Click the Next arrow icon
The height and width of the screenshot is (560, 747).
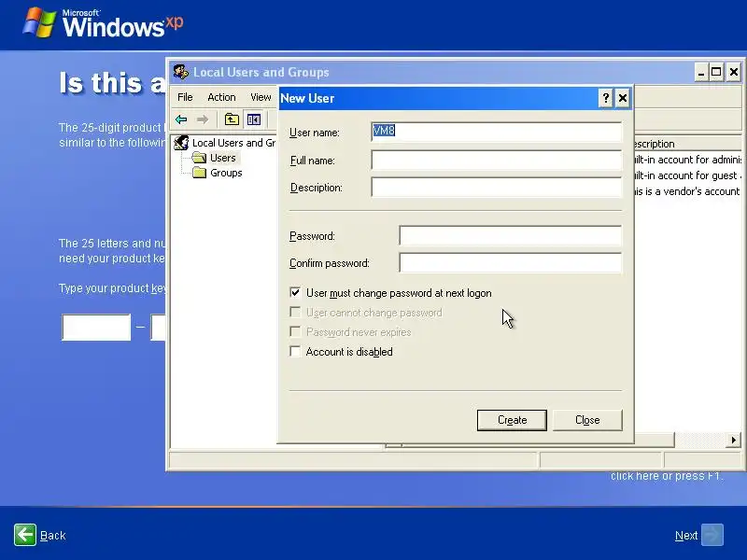tap(712, 535)
